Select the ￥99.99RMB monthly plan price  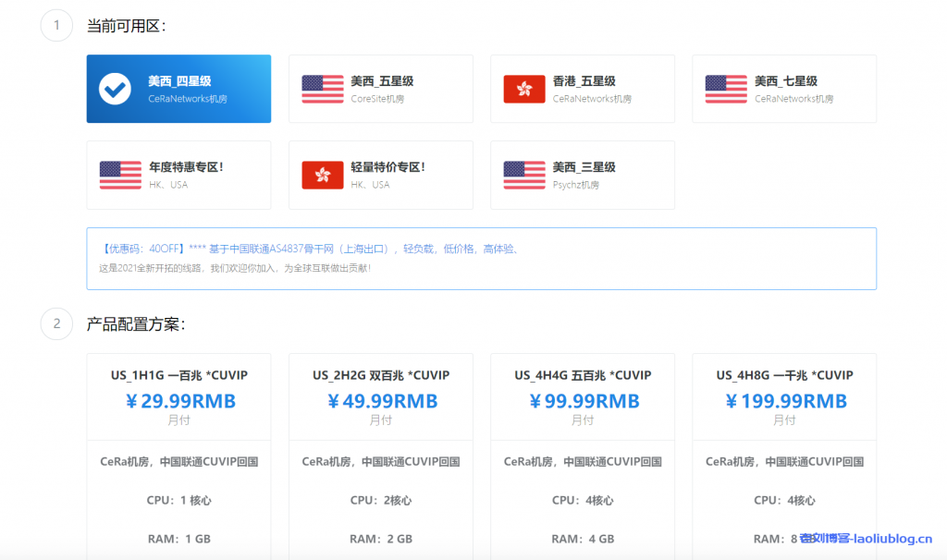click(583, 401)
